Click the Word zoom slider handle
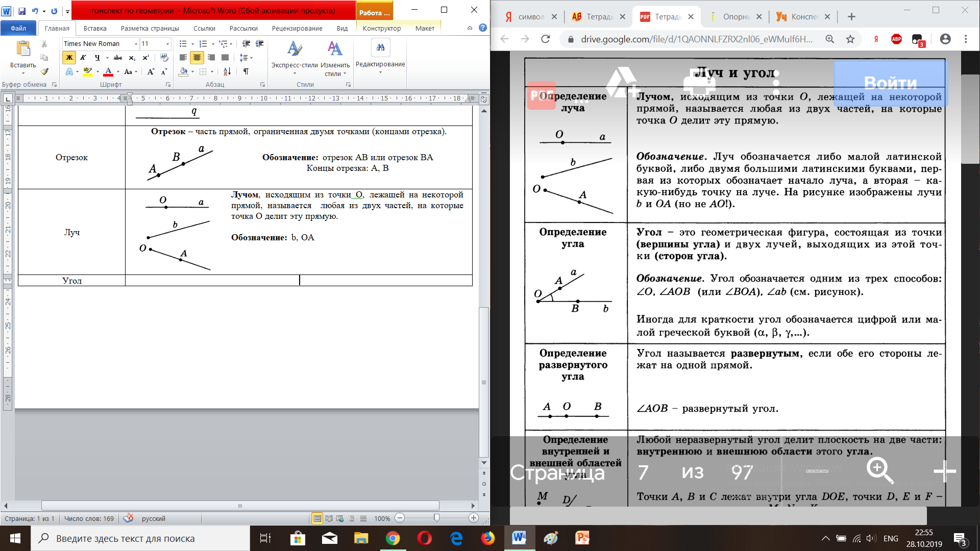Viewport: 980px width, 551px height. [436, 518]
